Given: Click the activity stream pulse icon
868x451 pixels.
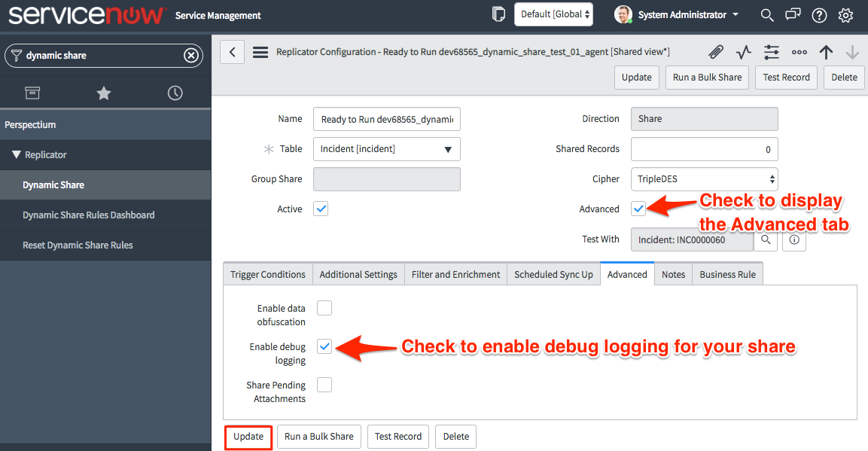Looking at the screenshot, I should [744, 52].
